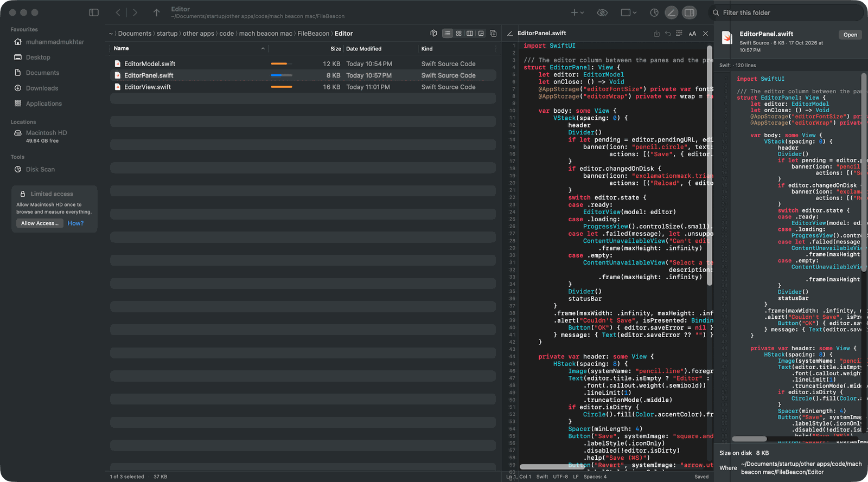Click the pencil icon beside the editor filename
The image size is (868, 482).
tap(509, 34)
